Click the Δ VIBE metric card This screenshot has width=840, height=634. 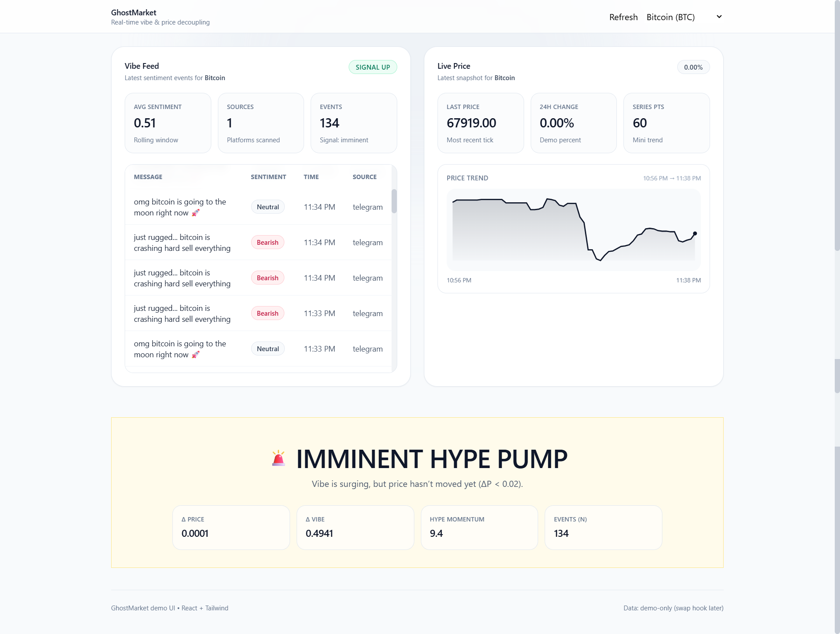355,527
